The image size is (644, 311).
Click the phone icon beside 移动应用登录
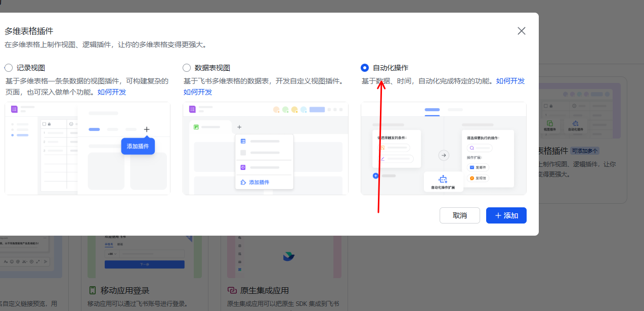tap(93, 290)
